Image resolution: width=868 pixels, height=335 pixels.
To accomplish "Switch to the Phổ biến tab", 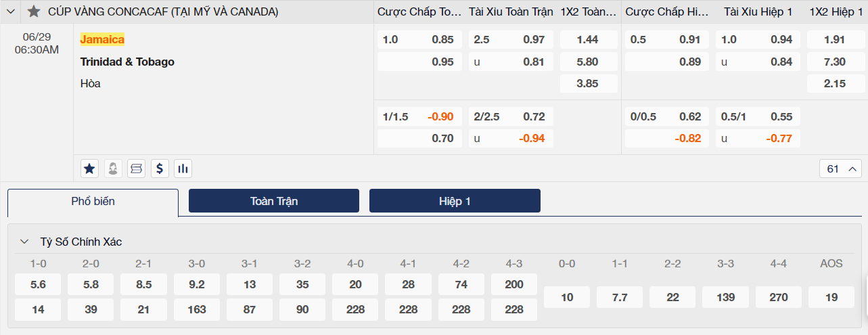I will click(93, 202).
